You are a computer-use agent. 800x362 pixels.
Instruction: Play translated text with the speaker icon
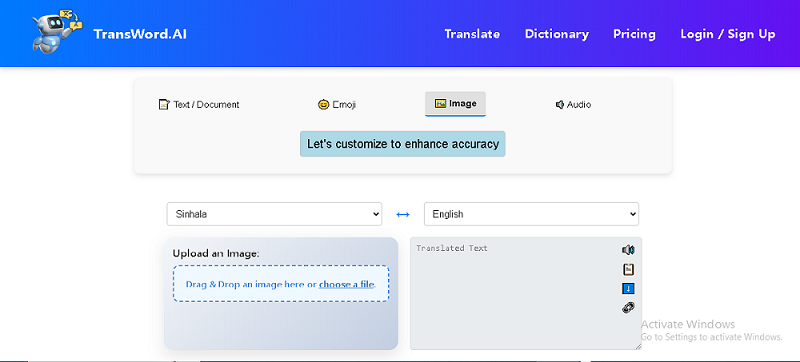tap(628, 250)
